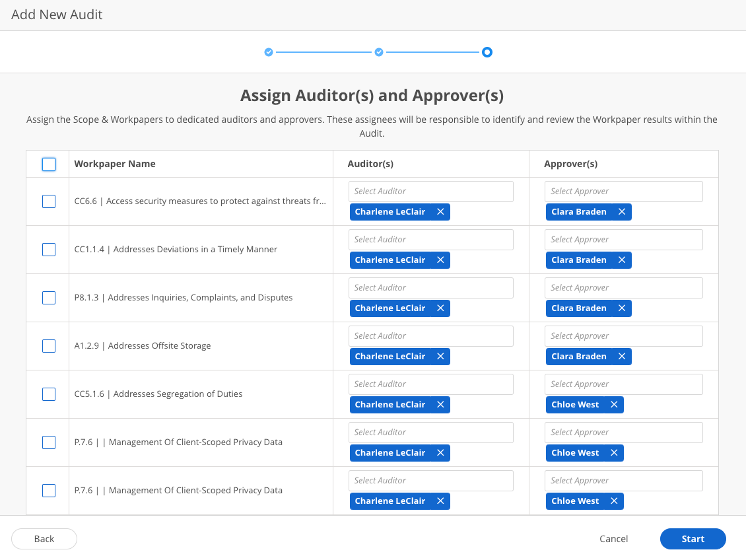Go to the first completed wizard step
Image resolution: width=746 pixels, height=560 pixels.
point(269,52)
